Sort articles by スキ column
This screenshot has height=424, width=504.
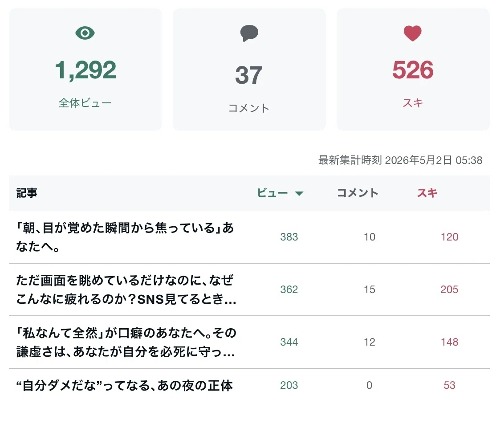click(x=427, y=193)
